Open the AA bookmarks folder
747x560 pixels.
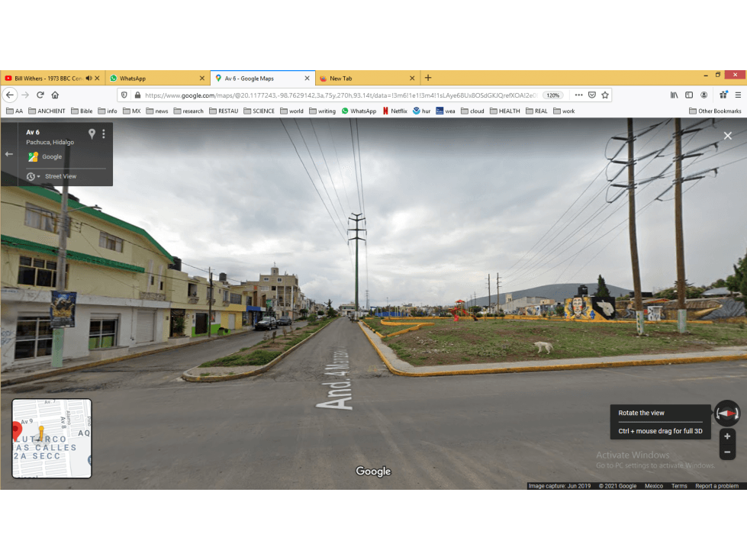pyautogui.click(x=14, y=111)
